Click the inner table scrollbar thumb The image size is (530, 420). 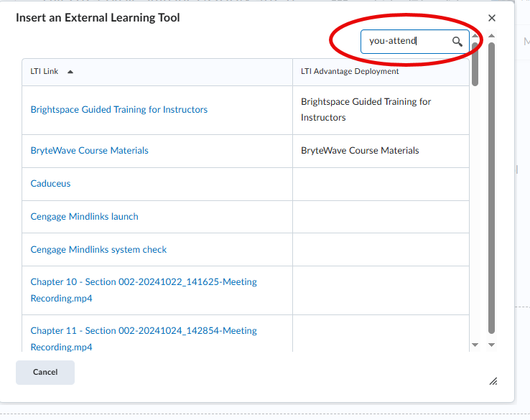coord(475,64)
